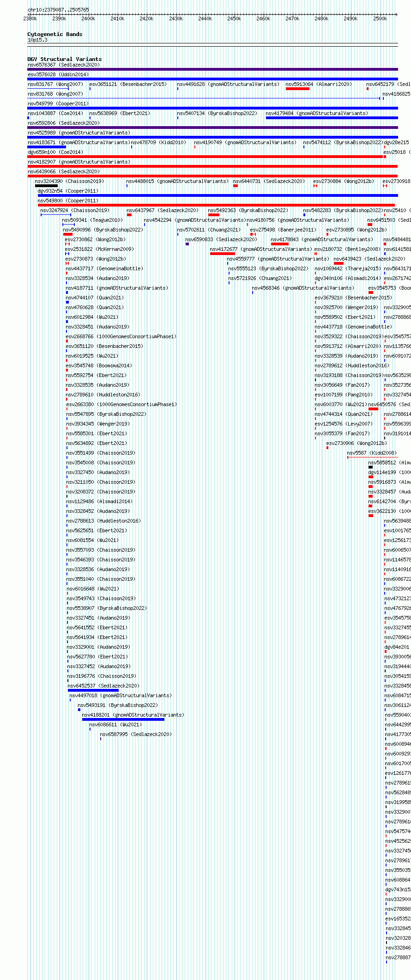This screenshot has width=411, height=980.
Task: Select nsv6437967 (Sedlazeck2020) label
Action: point(163,210)
